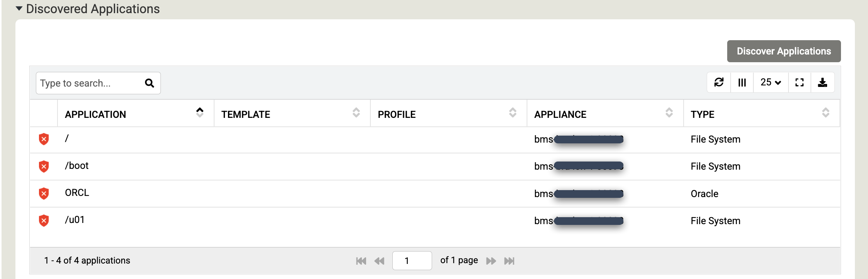Viewport: 868px width, 279px height.
Task: Open the 25 rows-per-page dropdown
Action: point(770,82)
